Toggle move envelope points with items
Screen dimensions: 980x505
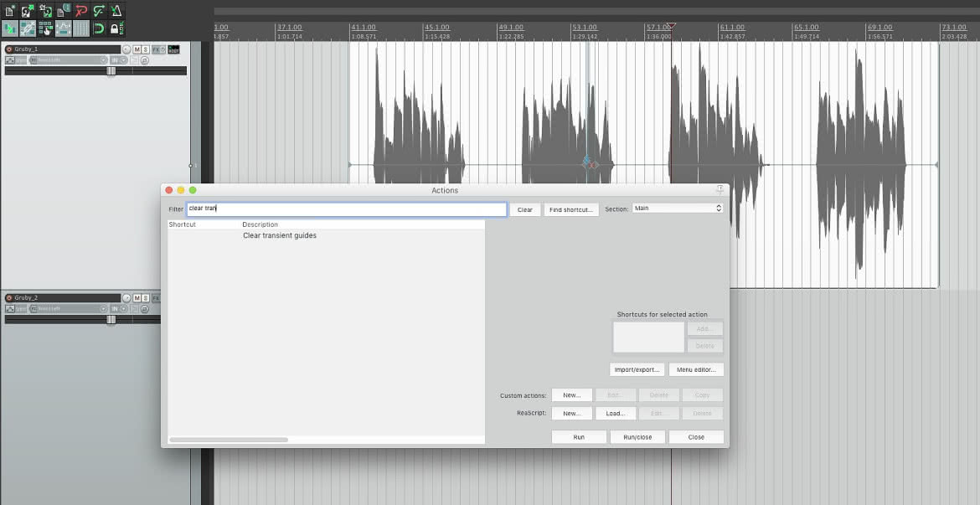tap(63, 28)
